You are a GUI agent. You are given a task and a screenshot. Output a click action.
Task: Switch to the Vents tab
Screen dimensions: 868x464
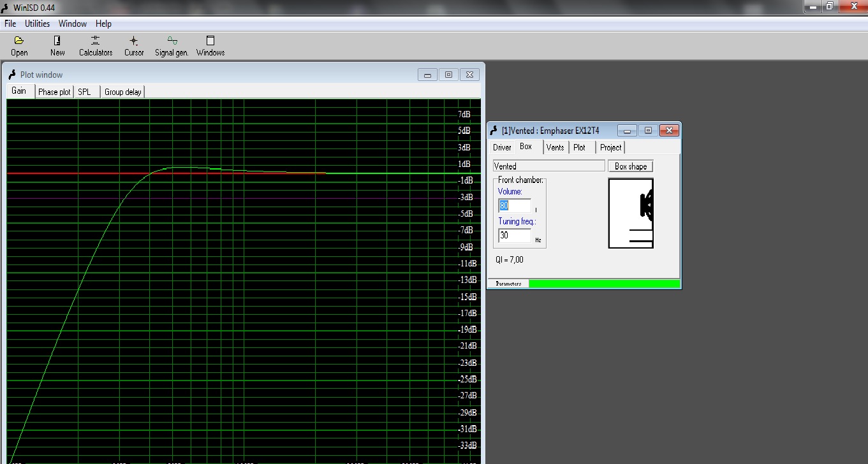tap(555, 147)
